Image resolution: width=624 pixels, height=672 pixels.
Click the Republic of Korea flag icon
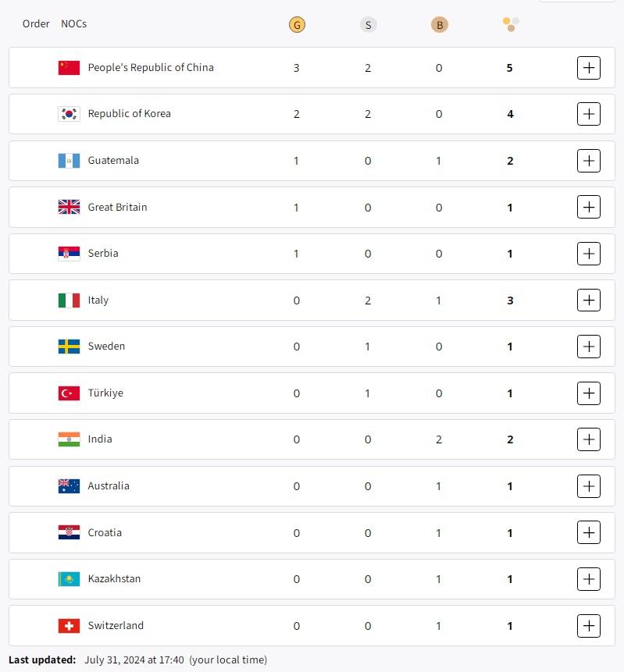(69, 114)
